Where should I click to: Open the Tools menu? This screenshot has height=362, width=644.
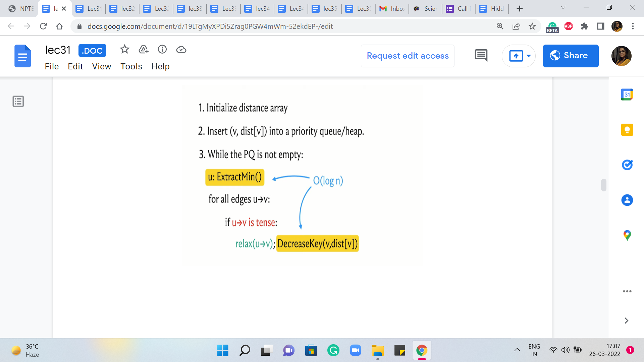coord(131,66)
